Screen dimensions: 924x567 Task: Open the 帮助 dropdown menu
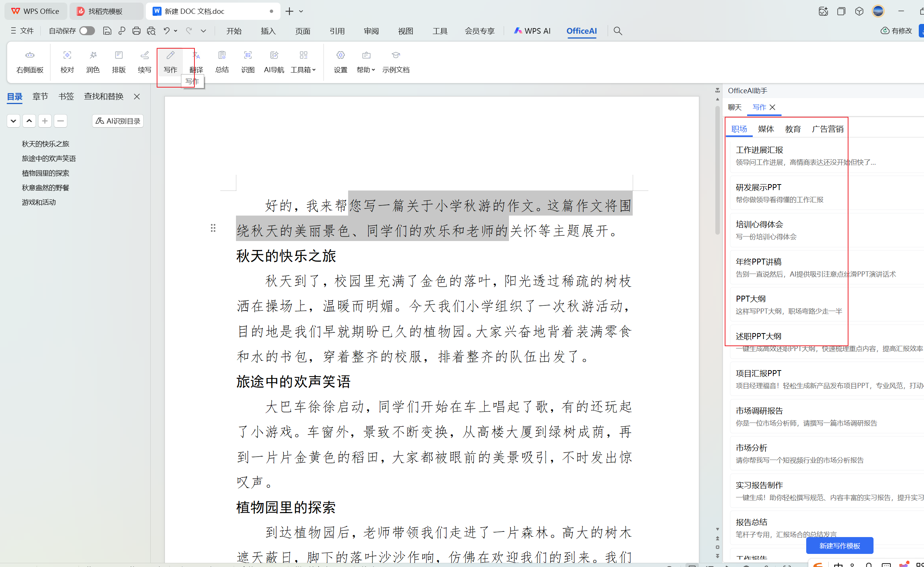[366, 69]
